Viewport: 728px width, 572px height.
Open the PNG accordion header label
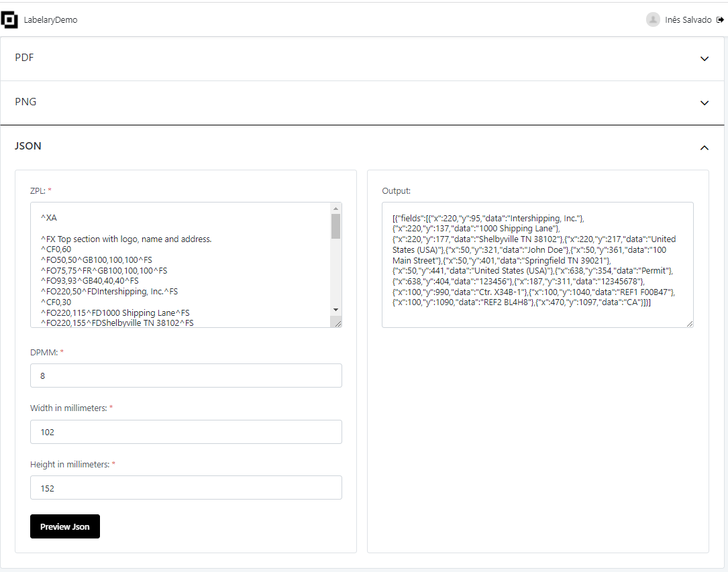[x=25, y=102]
